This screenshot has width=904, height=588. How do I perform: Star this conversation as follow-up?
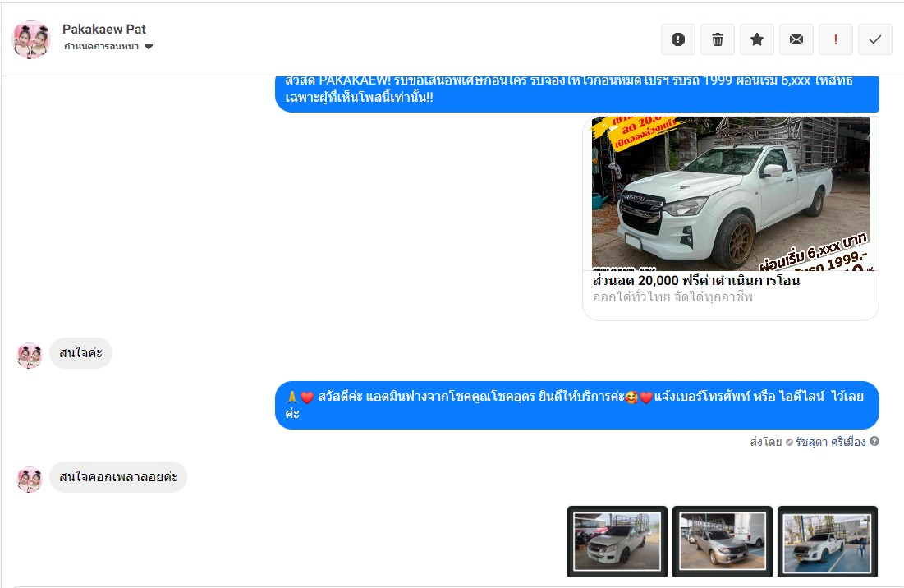coord(756,39)
